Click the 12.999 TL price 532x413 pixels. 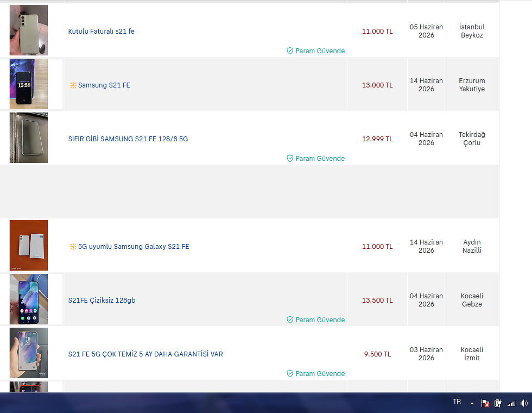click(x=377, y=139)
